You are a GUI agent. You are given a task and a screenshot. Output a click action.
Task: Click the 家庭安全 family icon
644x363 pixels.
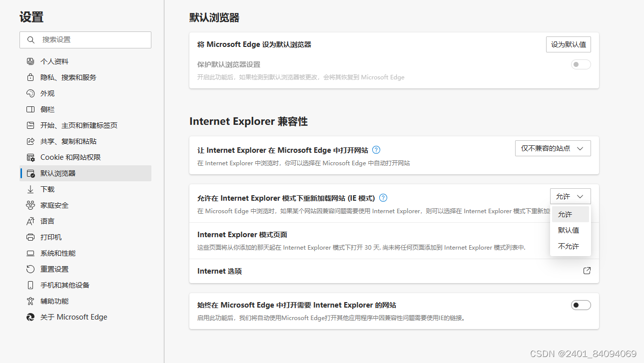tap(30, 205)
